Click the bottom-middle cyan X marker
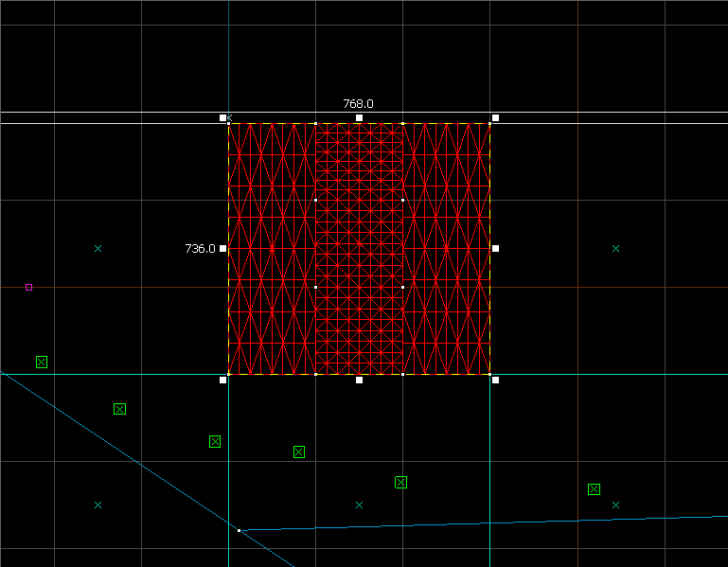The image size is (728, 567). click(x=359, y=505)
